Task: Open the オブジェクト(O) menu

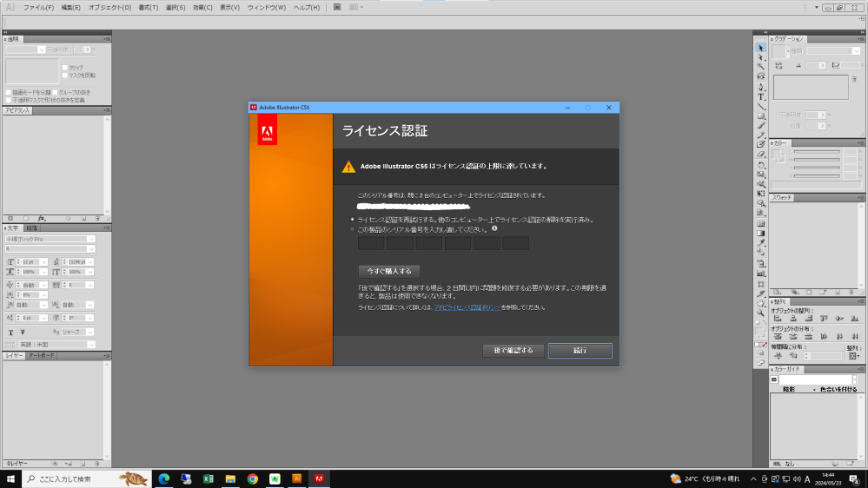Action: 109,8
